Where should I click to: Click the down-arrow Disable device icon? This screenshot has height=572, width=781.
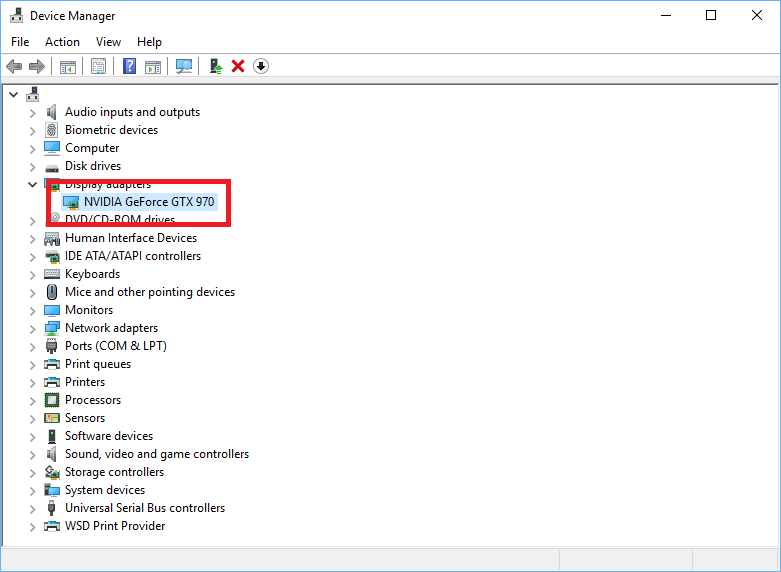pos(261,66)
